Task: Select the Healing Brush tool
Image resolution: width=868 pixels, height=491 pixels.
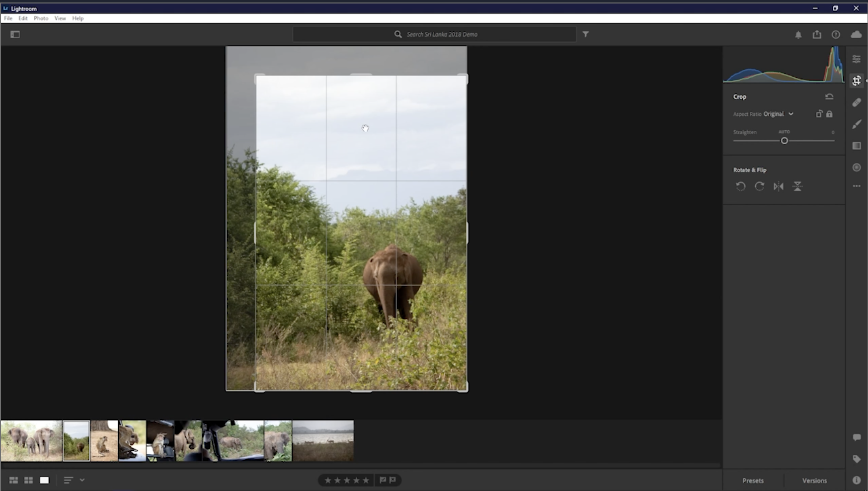Action: [856, 102]
